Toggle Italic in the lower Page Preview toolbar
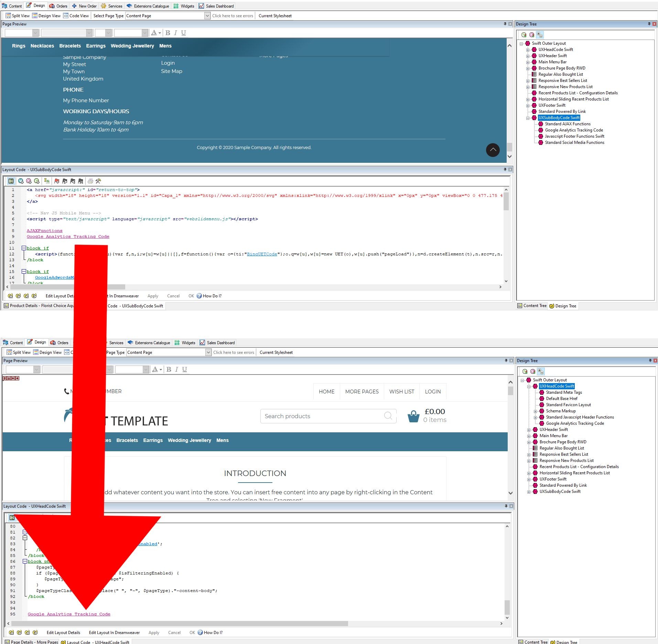Viewport: 658px width, 644px height. tap(177, 369)
